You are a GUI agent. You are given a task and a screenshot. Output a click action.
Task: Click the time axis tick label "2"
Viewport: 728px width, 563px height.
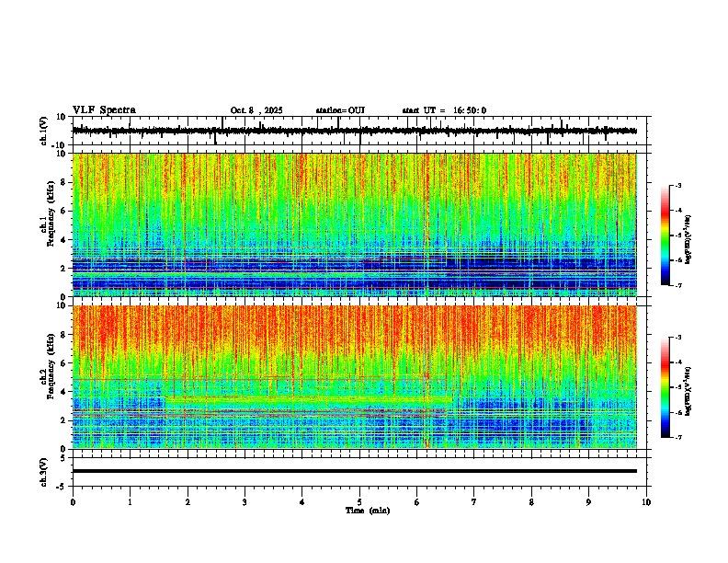pos(188,502)
